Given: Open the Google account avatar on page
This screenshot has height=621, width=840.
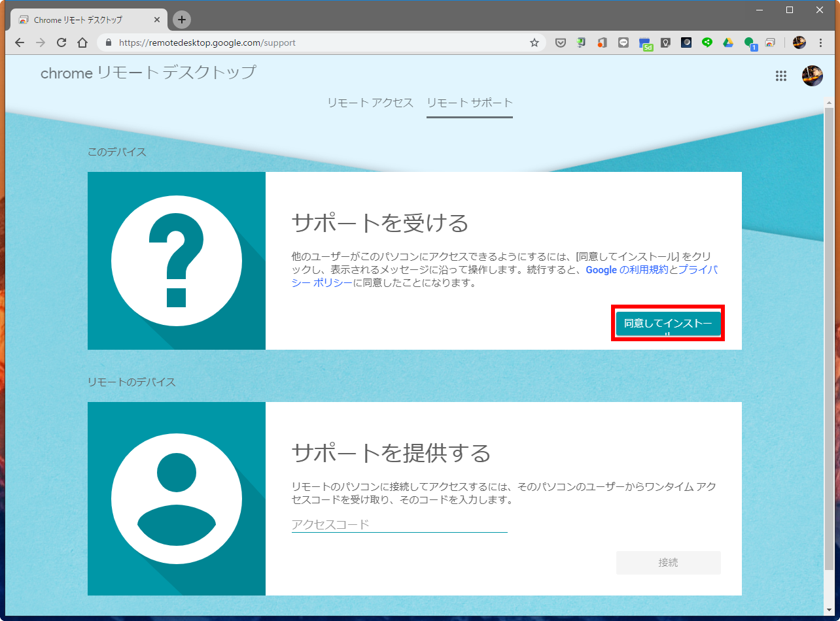Looking at the screenshot, I should click(x=813, y=76).
